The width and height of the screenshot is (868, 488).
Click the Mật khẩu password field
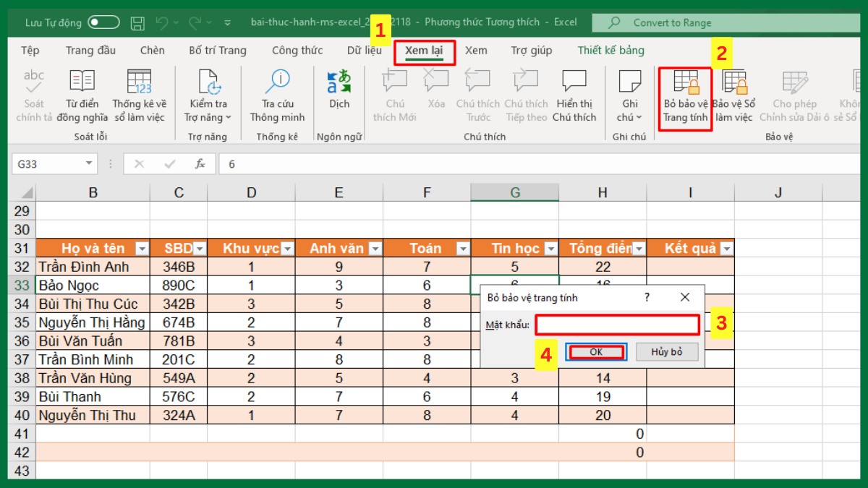point(617,325)
